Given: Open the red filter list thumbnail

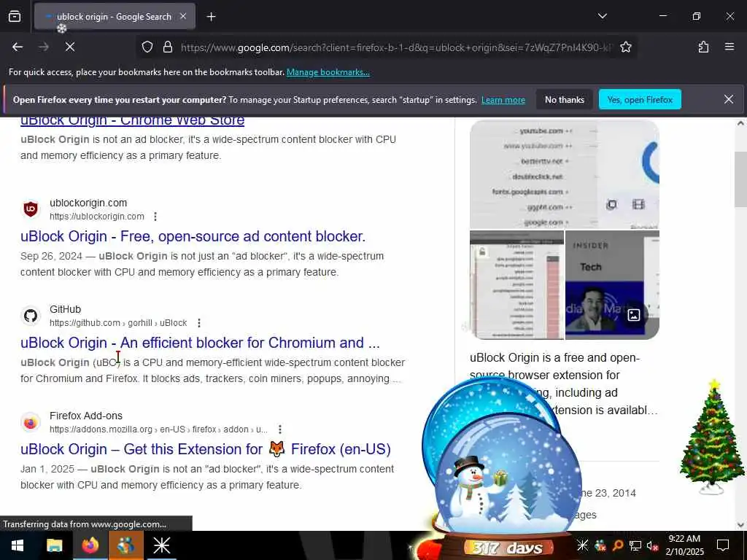Looking at the screenshot, I should pos(517,285).
